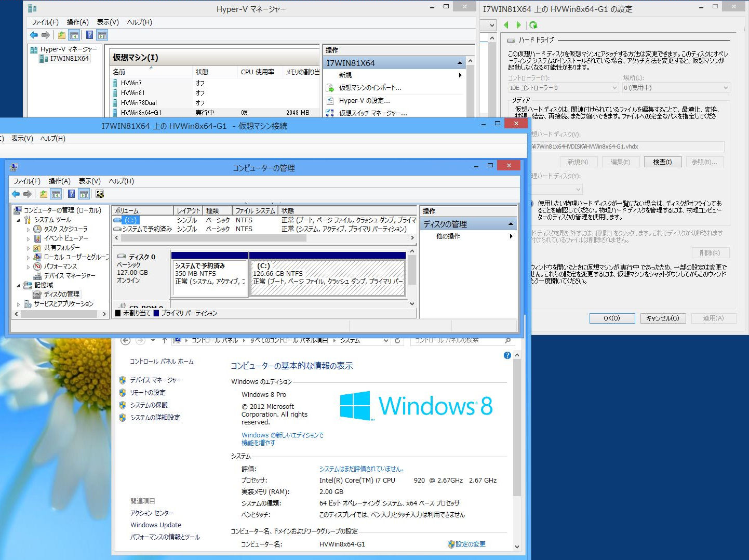Expand Task Scheduler tree node

pyautogui.click(x=28, y=229)
